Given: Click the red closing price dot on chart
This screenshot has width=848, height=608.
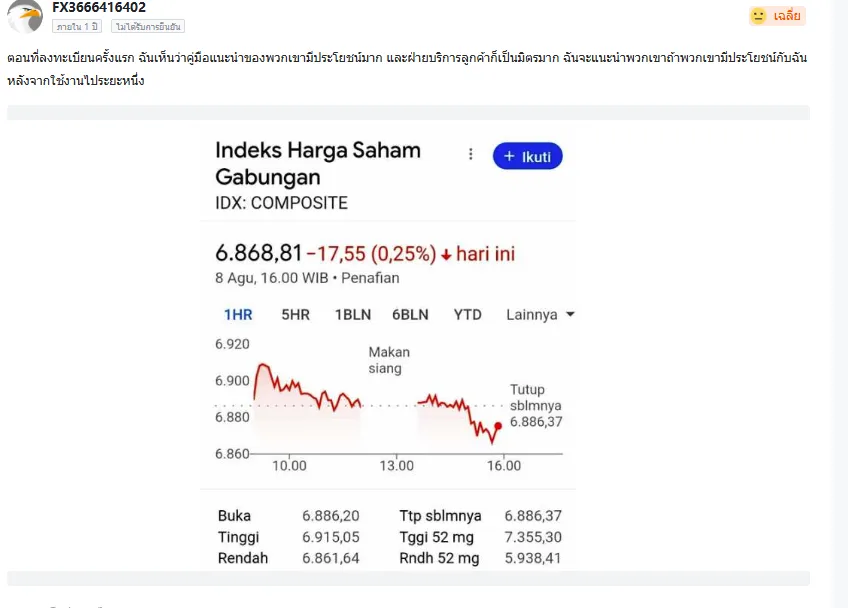Looking at the screenshot, I should [x=498, y=426].
